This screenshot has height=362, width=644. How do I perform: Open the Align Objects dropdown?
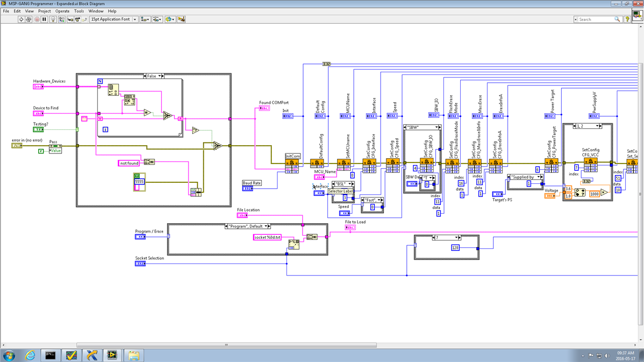145,19
